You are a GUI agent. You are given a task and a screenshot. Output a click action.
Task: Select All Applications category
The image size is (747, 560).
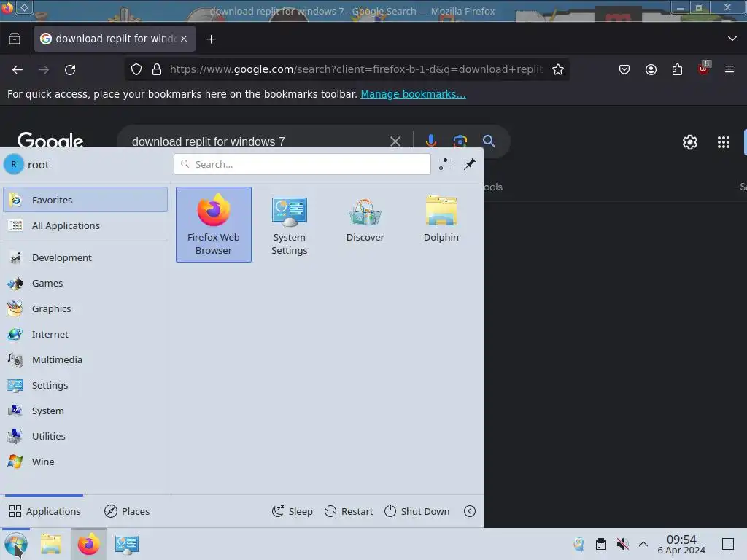point(86,225)
